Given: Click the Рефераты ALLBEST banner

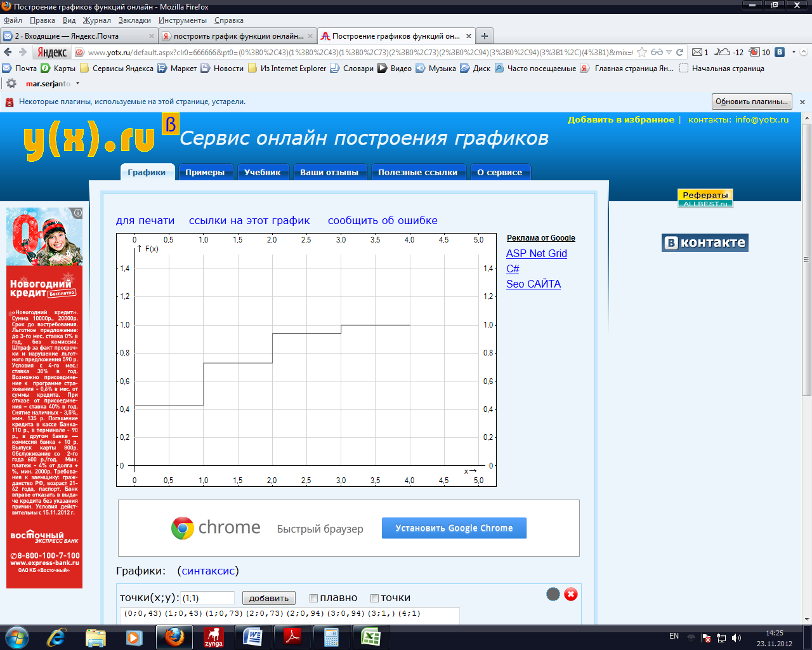Looking at the screenshot, I should click(705, 198).
